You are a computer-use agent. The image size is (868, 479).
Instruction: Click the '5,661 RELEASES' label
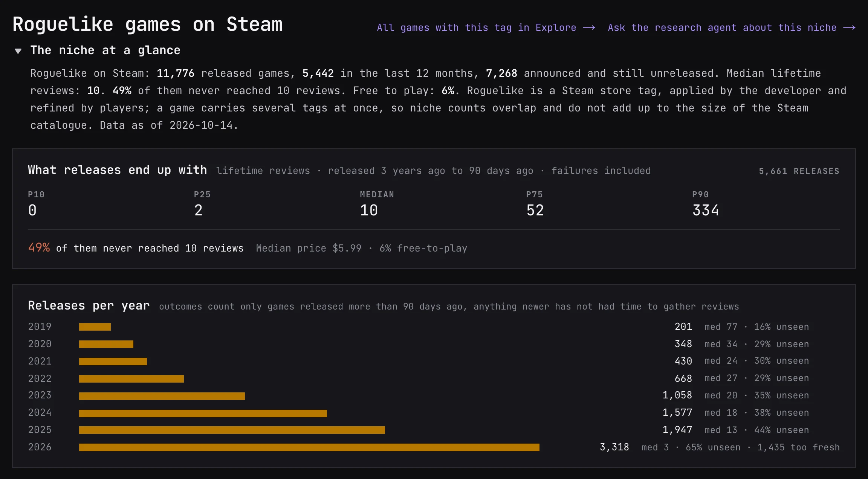799,171
